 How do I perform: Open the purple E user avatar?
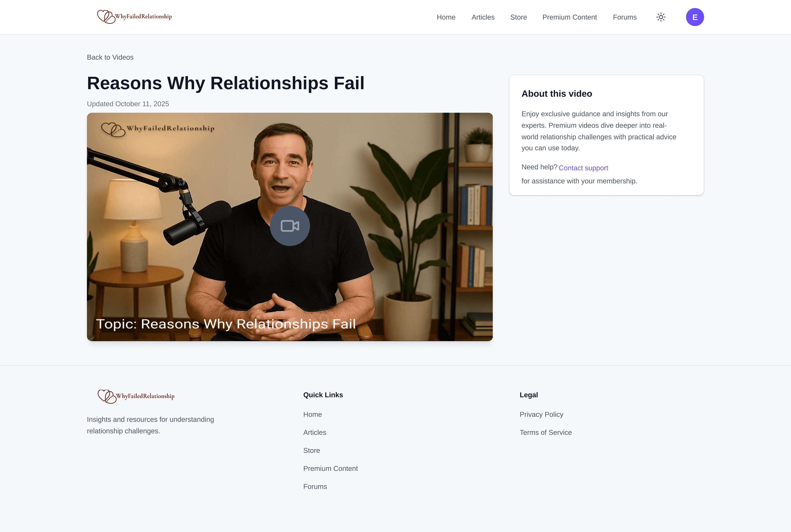coord(695,17)
